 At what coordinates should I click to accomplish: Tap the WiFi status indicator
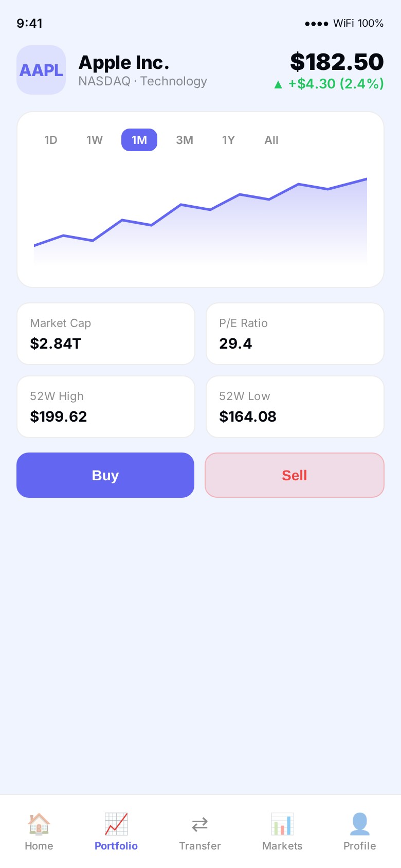(344, 23)
